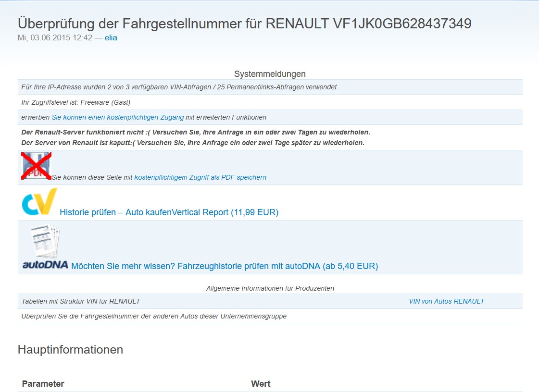Click the autoDNA brand logo text

point(45,265)
